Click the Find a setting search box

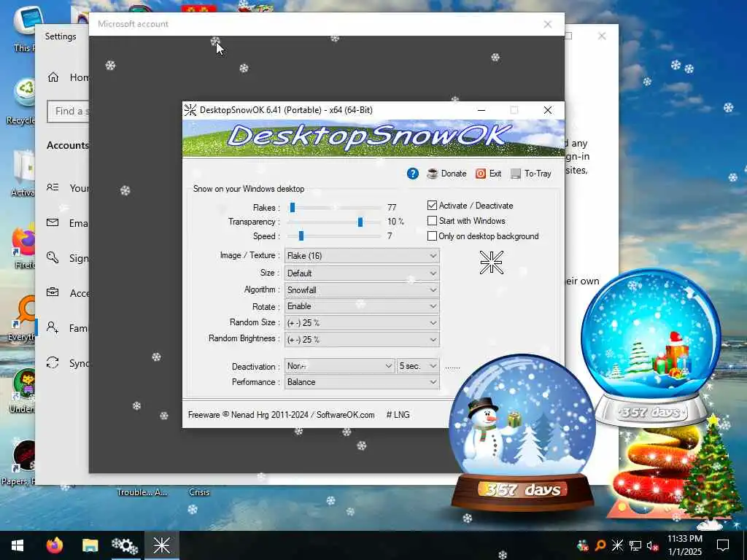[x=68, y=112]
